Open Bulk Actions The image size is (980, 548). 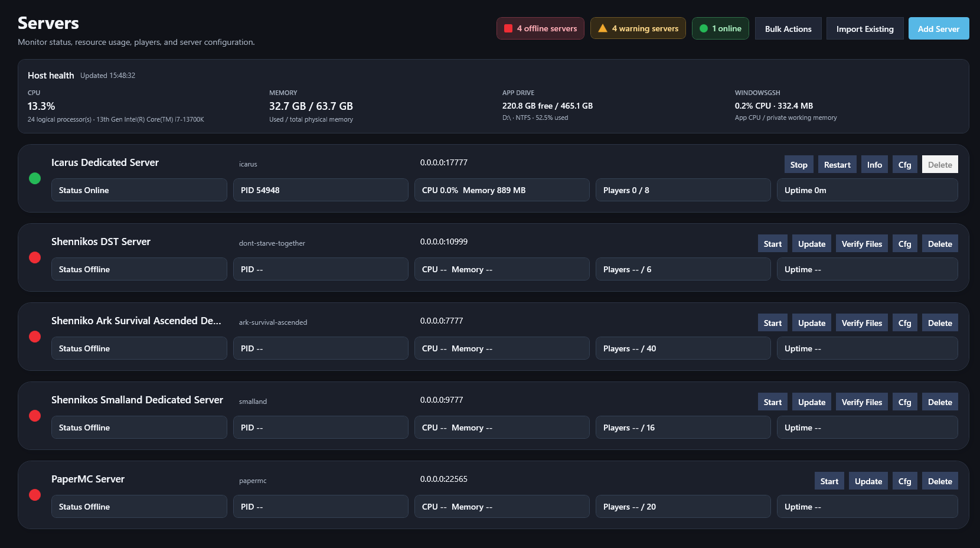[x=788, y=28]
